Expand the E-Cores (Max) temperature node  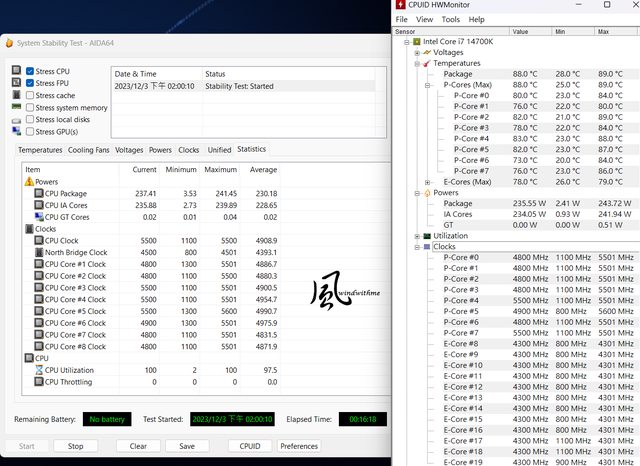[x=427, y=181]
